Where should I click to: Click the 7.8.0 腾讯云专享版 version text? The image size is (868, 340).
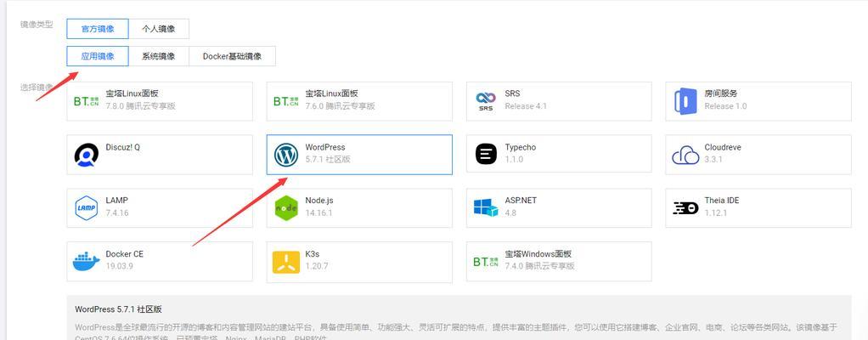click(x=141, y=105)
